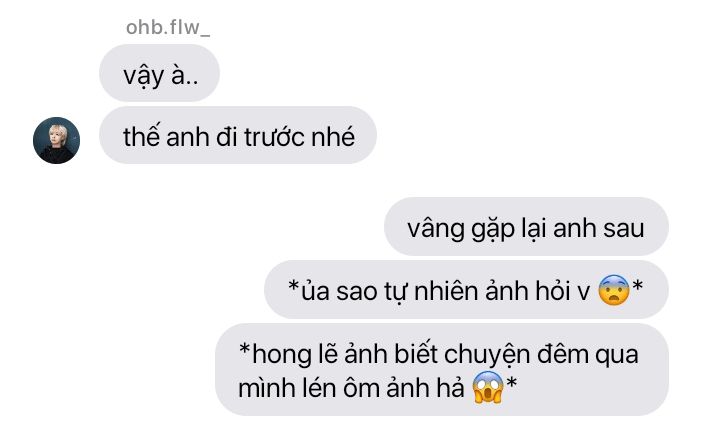Click the fearful face emoji
Image resolution: width=720 pixels, height=440 pixels.
(x=614, y=290)
